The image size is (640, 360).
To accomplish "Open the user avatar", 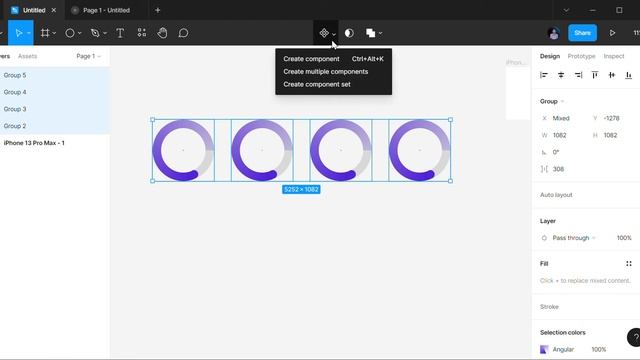I will tap(553, 33).
